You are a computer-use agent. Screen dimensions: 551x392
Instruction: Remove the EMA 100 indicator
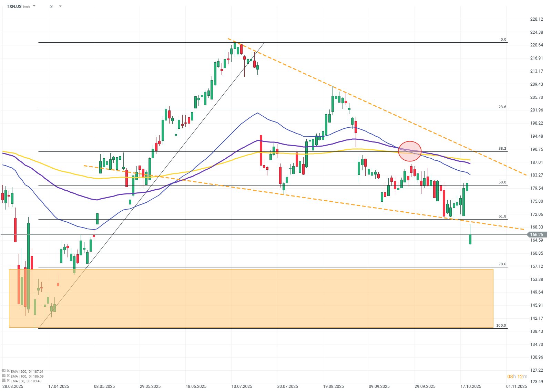click(x=8, y=376)
